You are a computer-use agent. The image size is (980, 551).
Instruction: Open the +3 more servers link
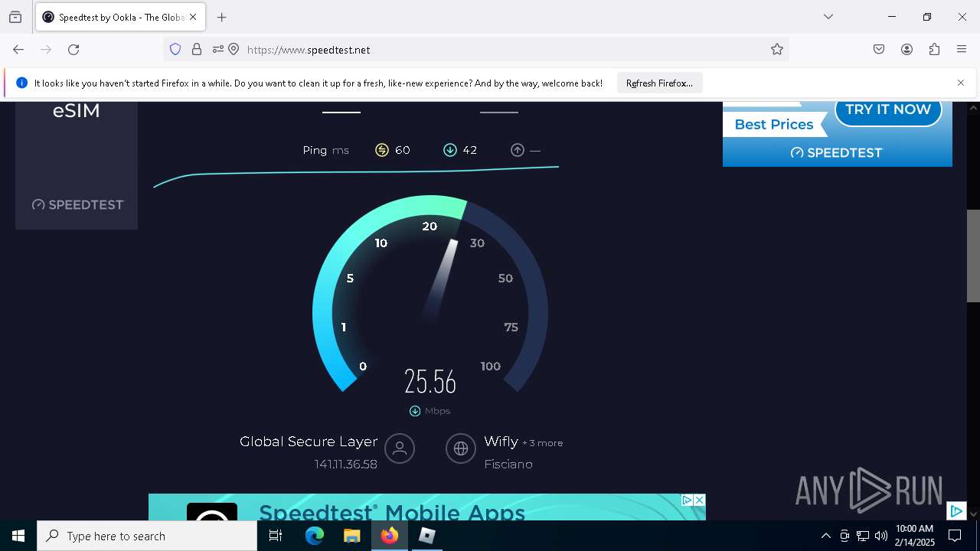[x=543, y=443]
